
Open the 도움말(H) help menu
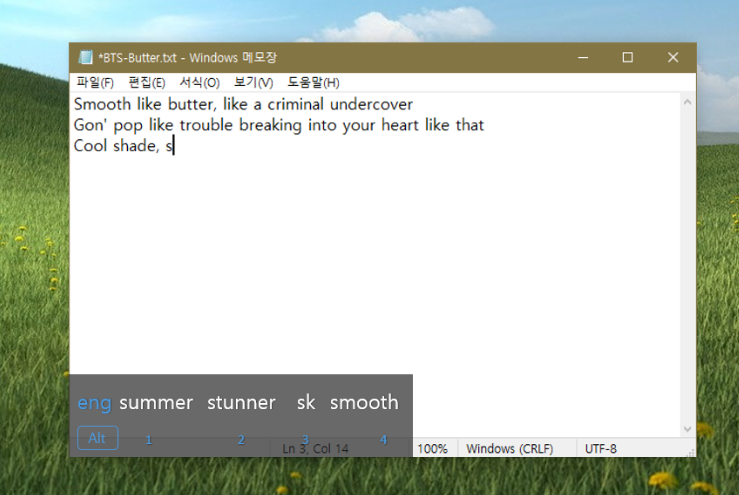313,82
